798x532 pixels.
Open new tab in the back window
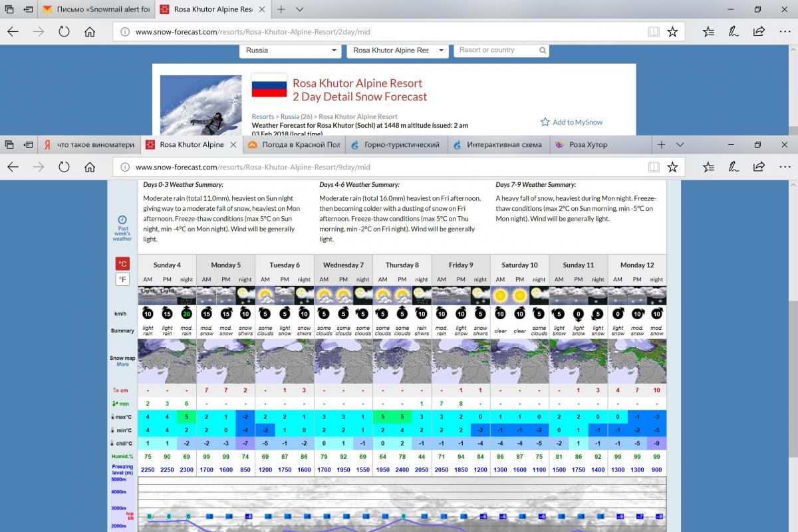pos(281,9)
